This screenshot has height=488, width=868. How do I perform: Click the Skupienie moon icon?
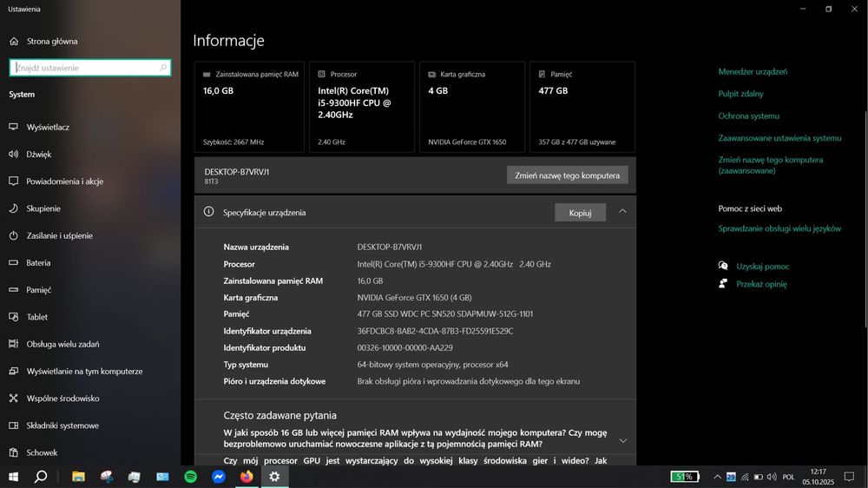click(x=13, y=208)
